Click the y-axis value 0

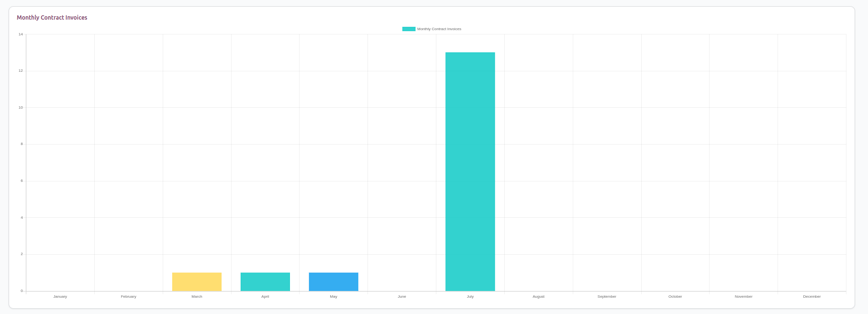pos(22,291)
